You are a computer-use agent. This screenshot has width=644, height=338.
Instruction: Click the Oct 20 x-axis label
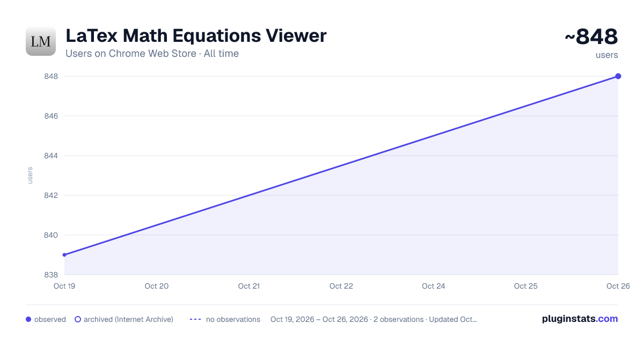point(157,286)
